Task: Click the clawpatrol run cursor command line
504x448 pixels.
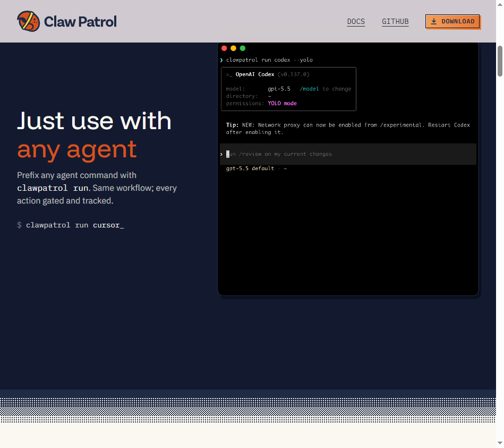Action: coord(71,225)
